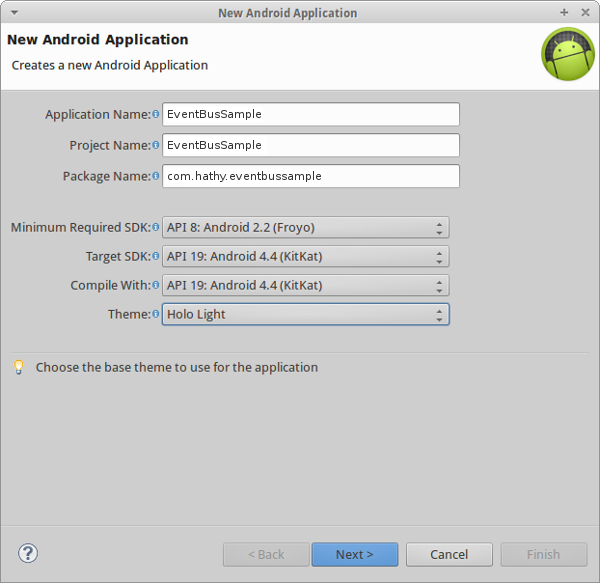
Task: Click the info icon beside Target SDK
Action: tap(155, 256)
